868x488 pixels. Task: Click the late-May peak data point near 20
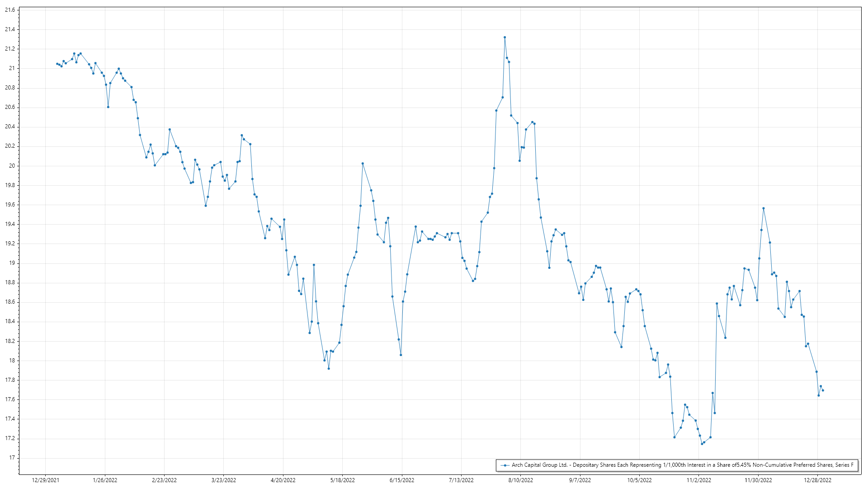tap(363, 164)
